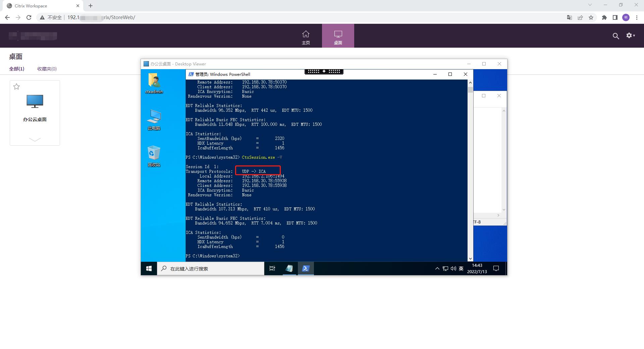
Task: Open Task View on remote taskbar
Action: (x=272, y=268)
